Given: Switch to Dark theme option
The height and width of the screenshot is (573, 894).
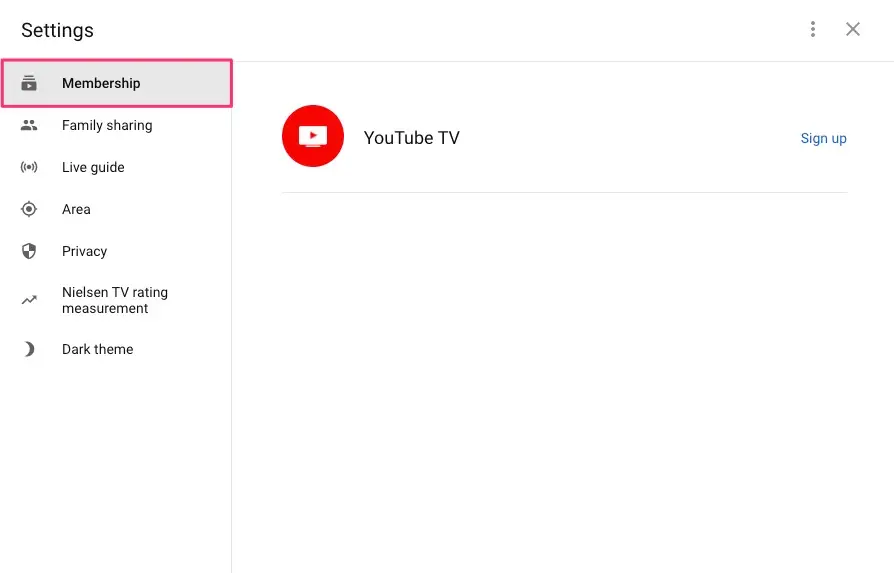Looking at the screenshot, I should tap(116, 349).
